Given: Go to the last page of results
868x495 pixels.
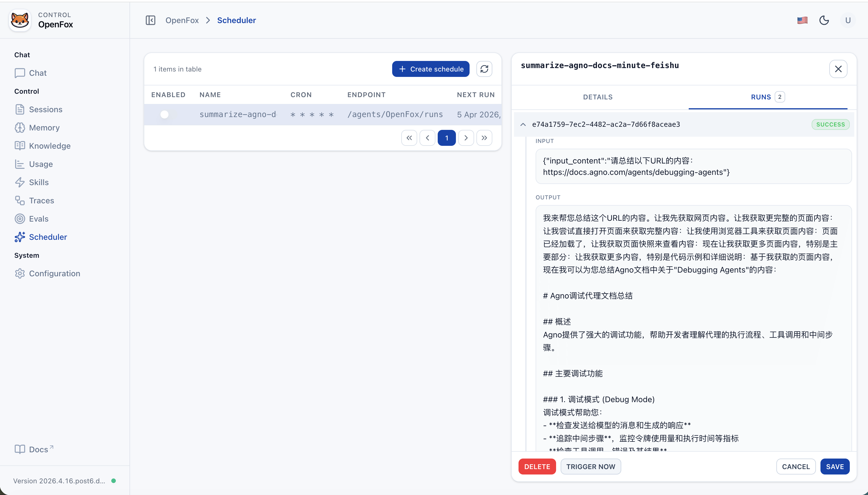Looking at the screenshot, I should point(484,138).
